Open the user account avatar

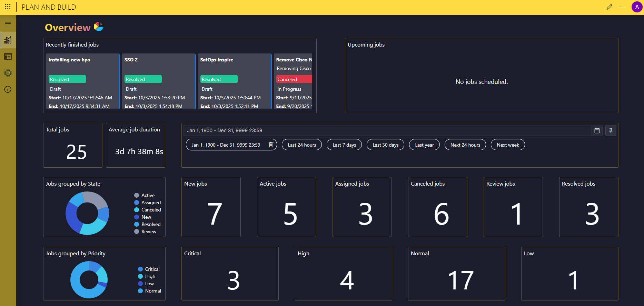pyautogui.click(x=637, y=7)
